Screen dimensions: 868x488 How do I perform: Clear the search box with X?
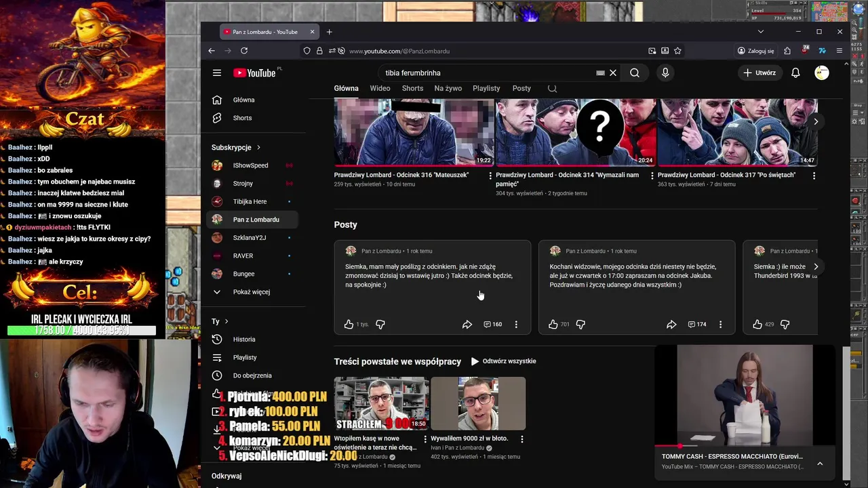point(613,73)
